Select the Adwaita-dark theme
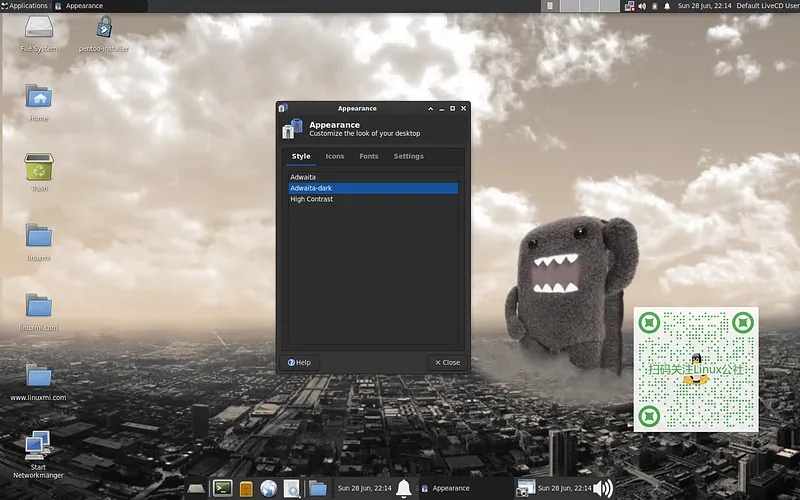Viewport: 800px width, 500px height. 373,188
